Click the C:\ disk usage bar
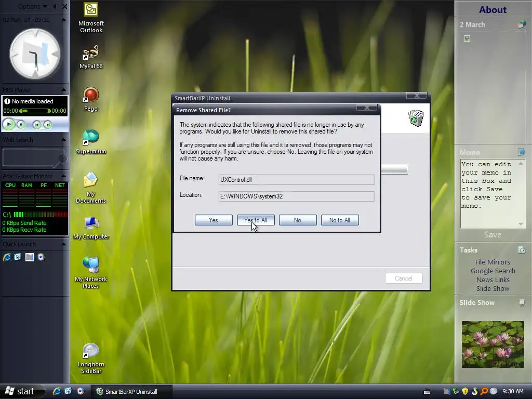This screenshot has height=399, width=532. pos(41,215)
